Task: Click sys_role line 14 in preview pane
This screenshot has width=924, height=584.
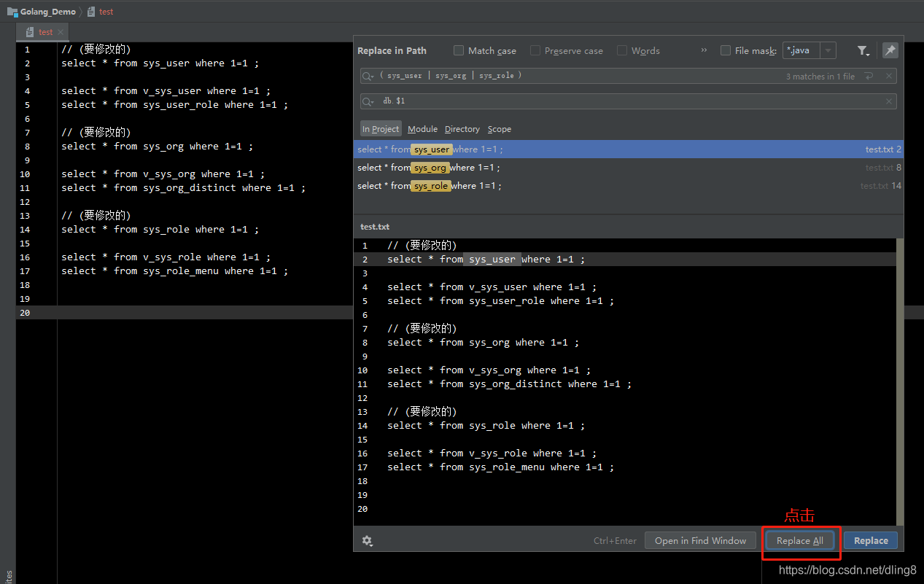Action: coord(486,425)
